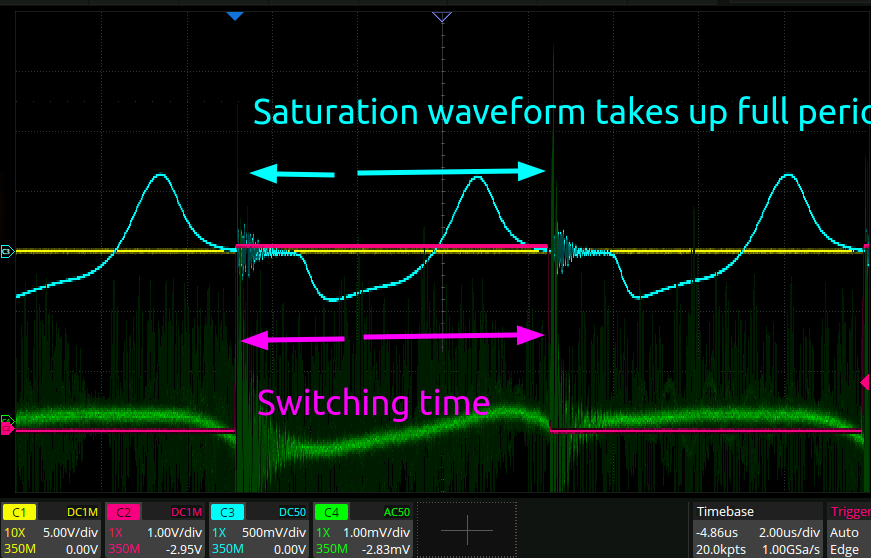Click the blue trigger position marker at top
This screenshot has width=871, height=558.
235,16
